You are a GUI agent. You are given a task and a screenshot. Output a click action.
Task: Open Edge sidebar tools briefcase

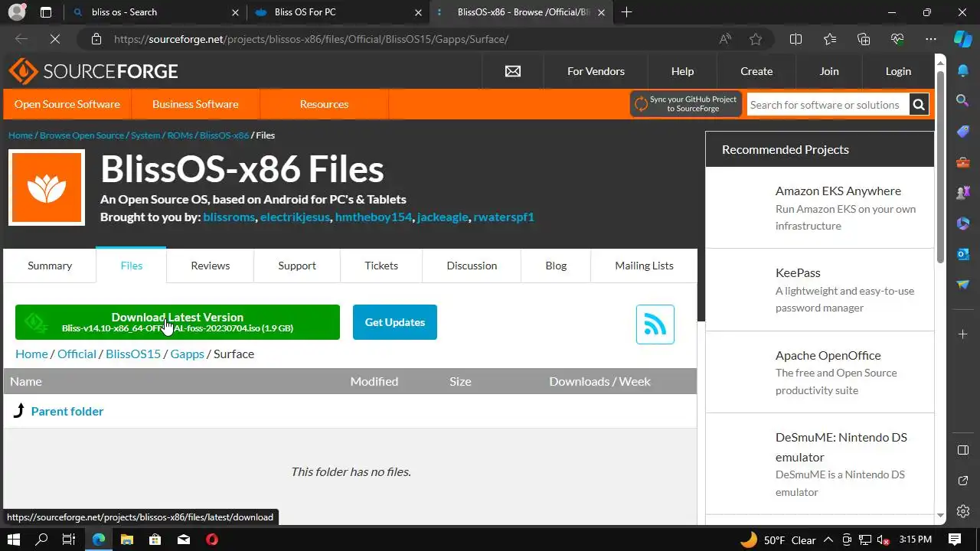tap(963, 162)
